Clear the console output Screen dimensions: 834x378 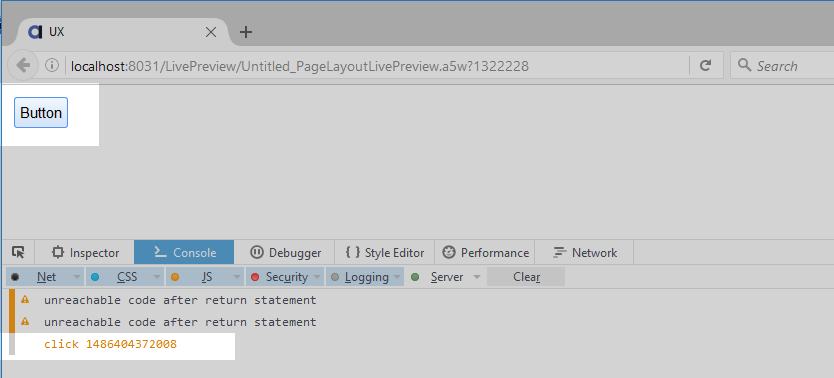526,277
